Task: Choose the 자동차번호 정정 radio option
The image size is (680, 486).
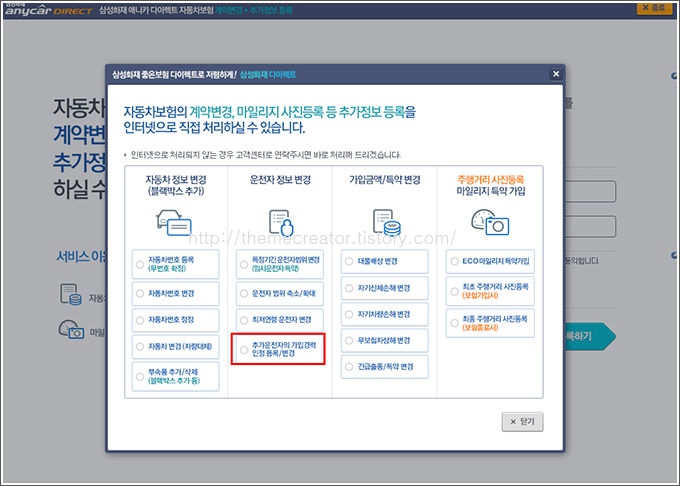Action: tap(176, 320)
